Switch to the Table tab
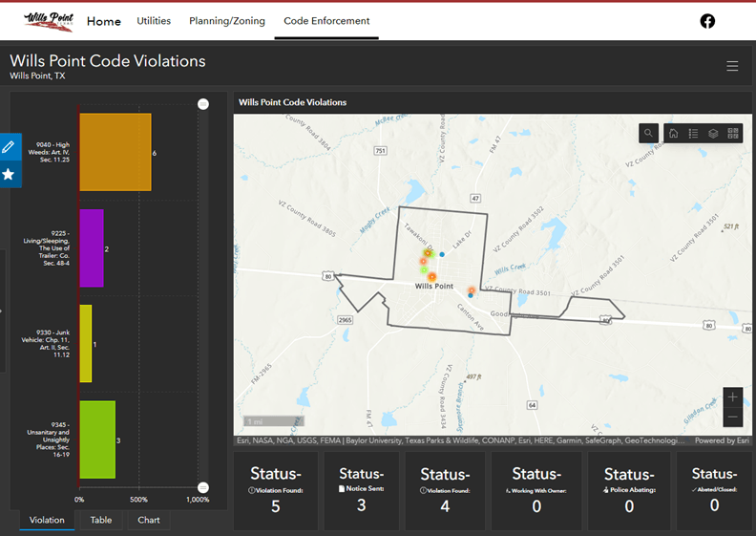This screenshot has width=756, height=536. click(101, 520)
